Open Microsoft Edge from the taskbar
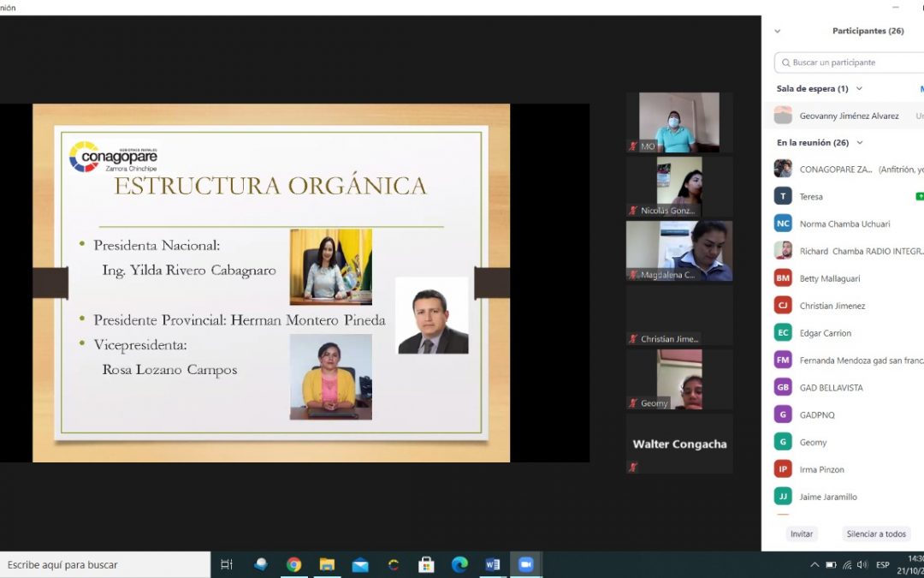The image size is (924, 578). point(459,564)
